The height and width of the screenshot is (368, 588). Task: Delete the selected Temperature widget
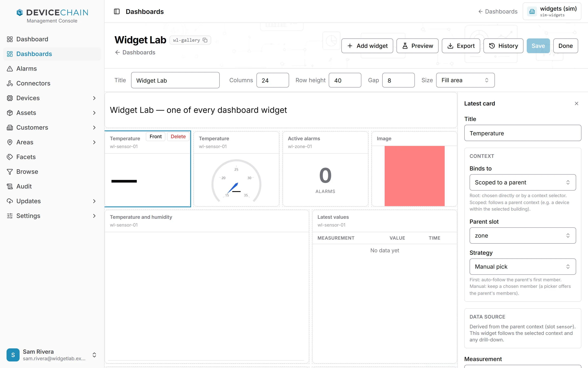point(178,137)
